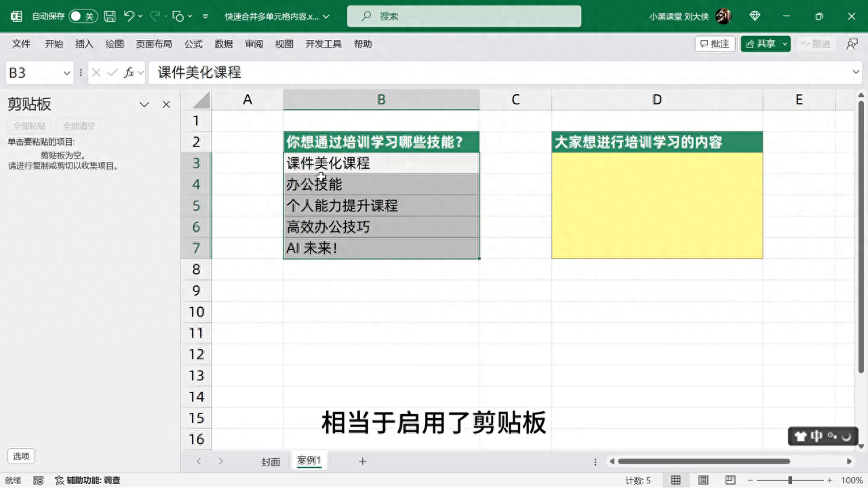Switch to Normal view icon
The width and height of the screenshot is (868, 488).
tap(676, 481)
